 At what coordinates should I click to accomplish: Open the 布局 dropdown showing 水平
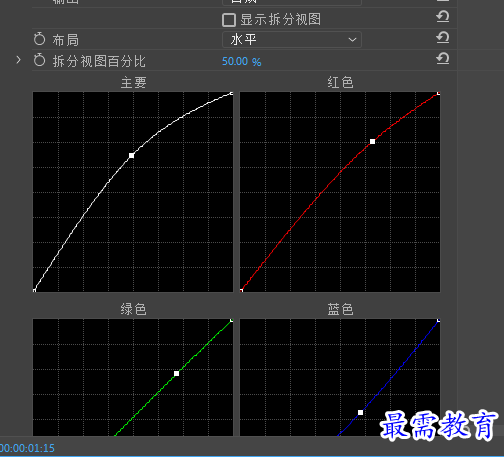292,40
